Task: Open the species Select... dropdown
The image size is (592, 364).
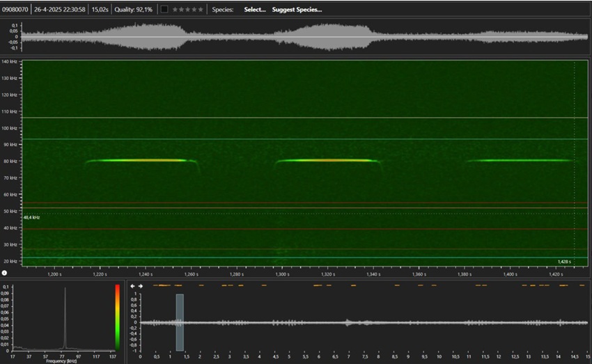Action: [x=254, y=10]
